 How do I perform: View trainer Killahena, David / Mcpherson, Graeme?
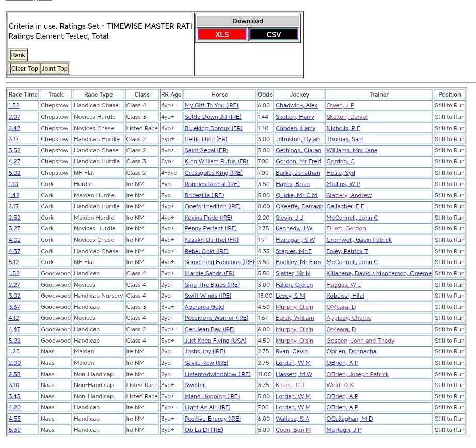(379, 273)
